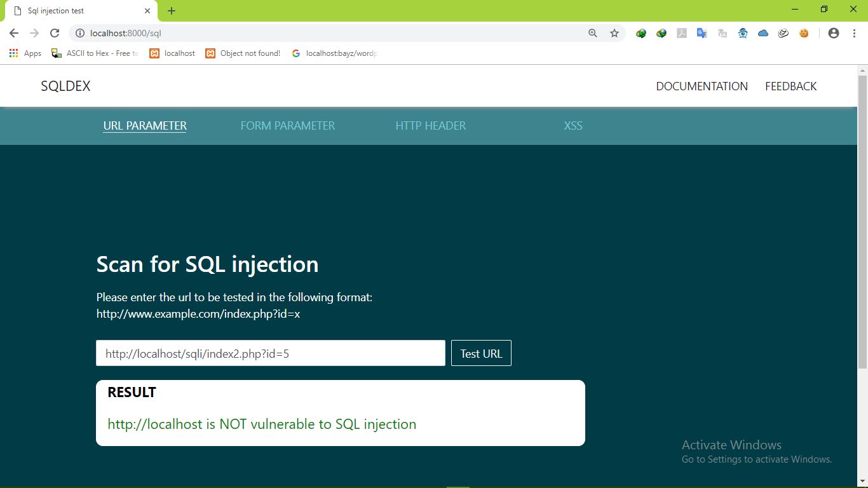Open the Apps bookmarks shortcut

coord(25,53)
